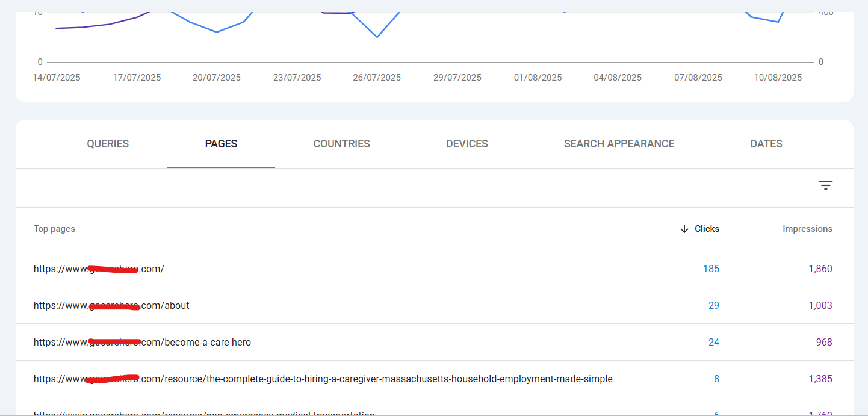
Task: Sort by Impressions column header
Action: [807, 229]
